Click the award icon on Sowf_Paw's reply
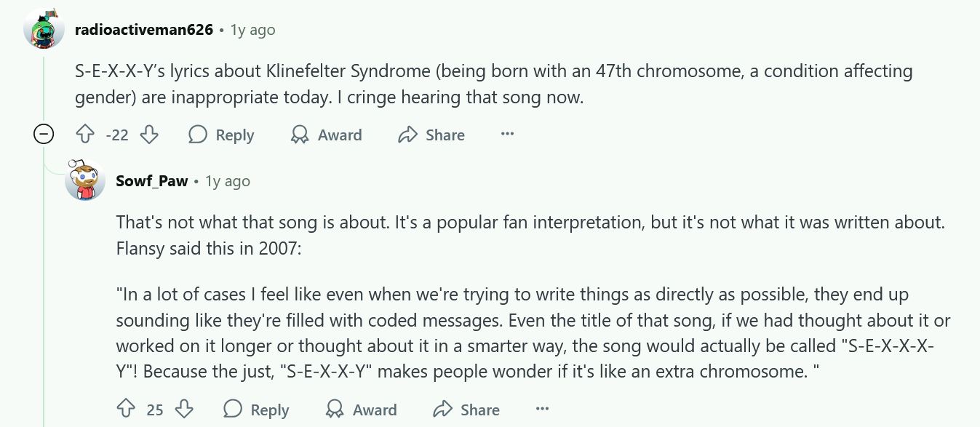Image resolution: width=980 pixels, height=427 pixels. [x=335, y=409]
